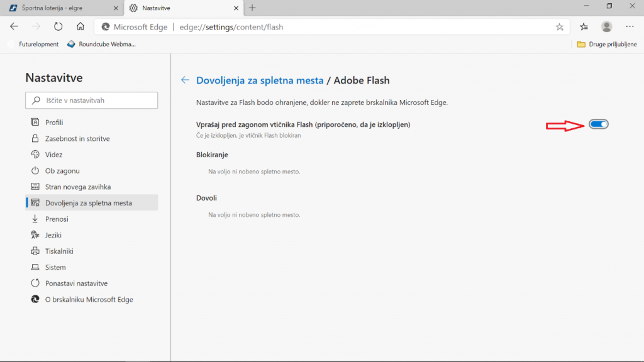
Task: Open Ob zagonu startup section
Action: [x=91, y=171]
